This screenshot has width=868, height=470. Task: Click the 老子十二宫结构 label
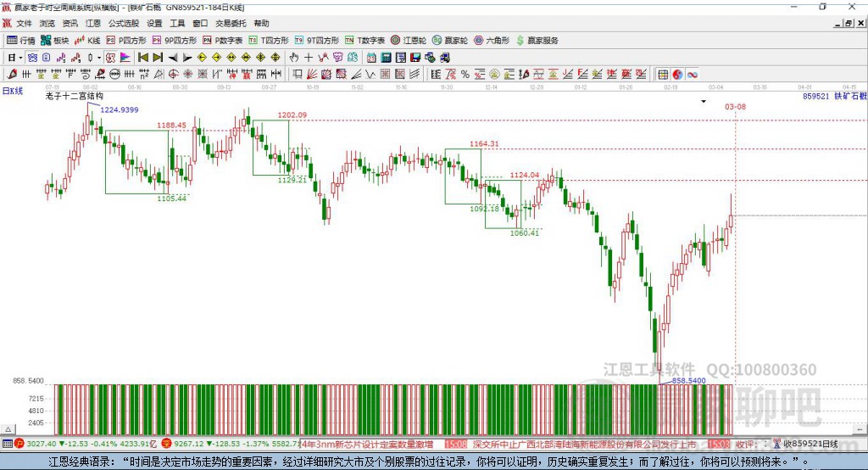(75, 96)
